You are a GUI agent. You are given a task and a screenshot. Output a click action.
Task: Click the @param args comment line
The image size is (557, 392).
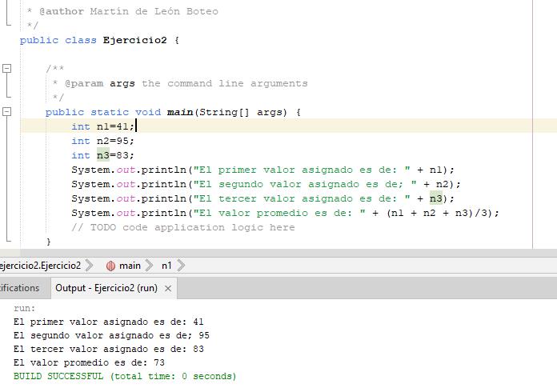point(180,83)
